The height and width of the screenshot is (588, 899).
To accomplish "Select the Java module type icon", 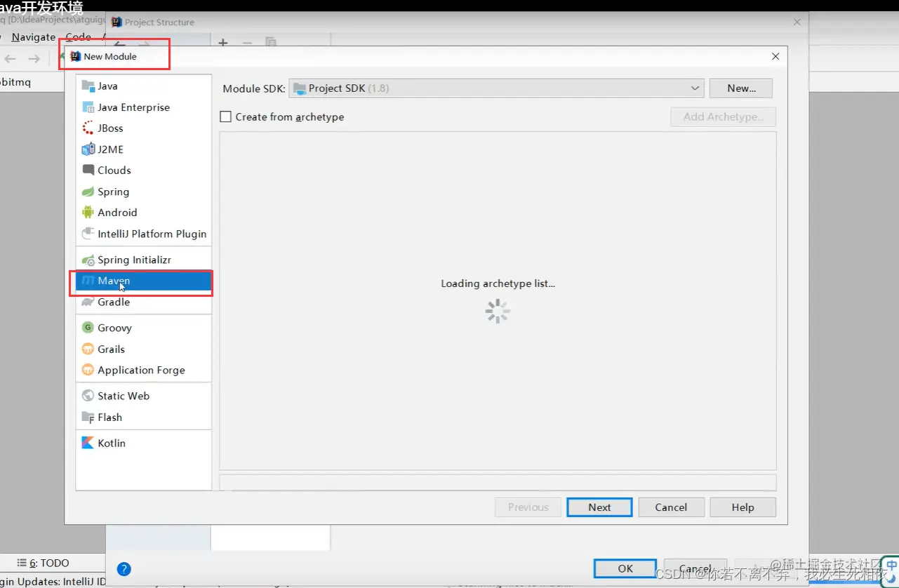I will (88, 86).
